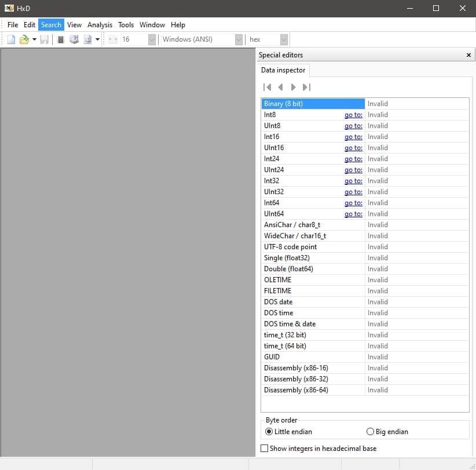Open the Tools menu
The width and height of the screenshot is (476, 470).
tap(126, 25)
